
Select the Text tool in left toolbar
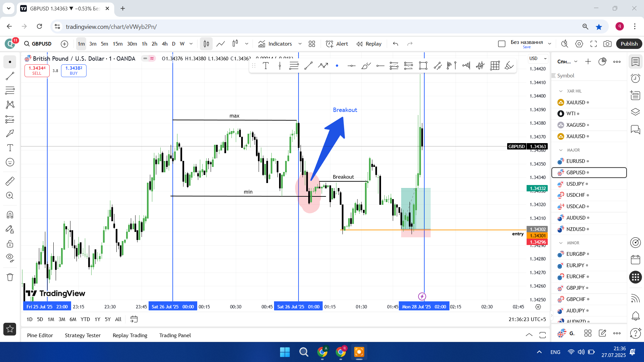point(10,148)
